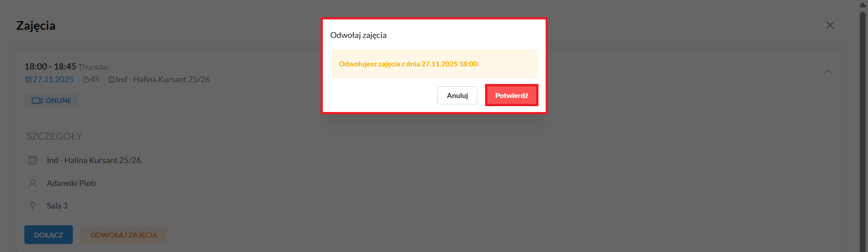The width and height of the screenshot is (868, 252).
Task: Click the Ind - Halina Kursant 25/26 group header label
Action: point(163,79)
